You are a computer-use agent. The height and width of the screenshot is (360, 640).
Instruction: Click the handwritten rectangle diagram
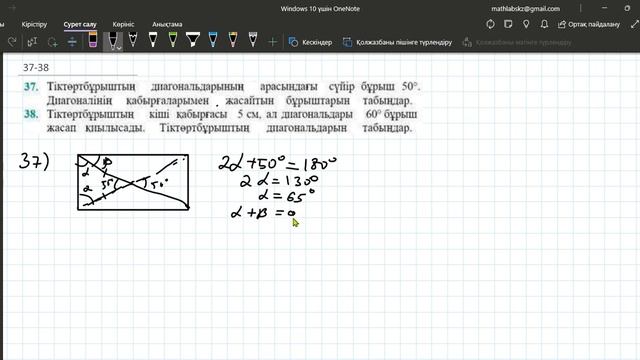[x=133, y=182]
